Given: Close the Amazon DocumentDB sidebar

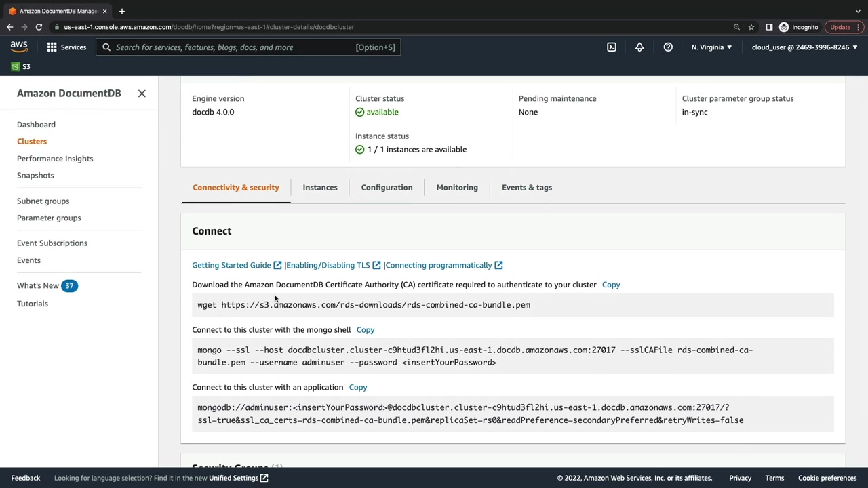Looking at the screenshot, I should [x=142, y=94].
